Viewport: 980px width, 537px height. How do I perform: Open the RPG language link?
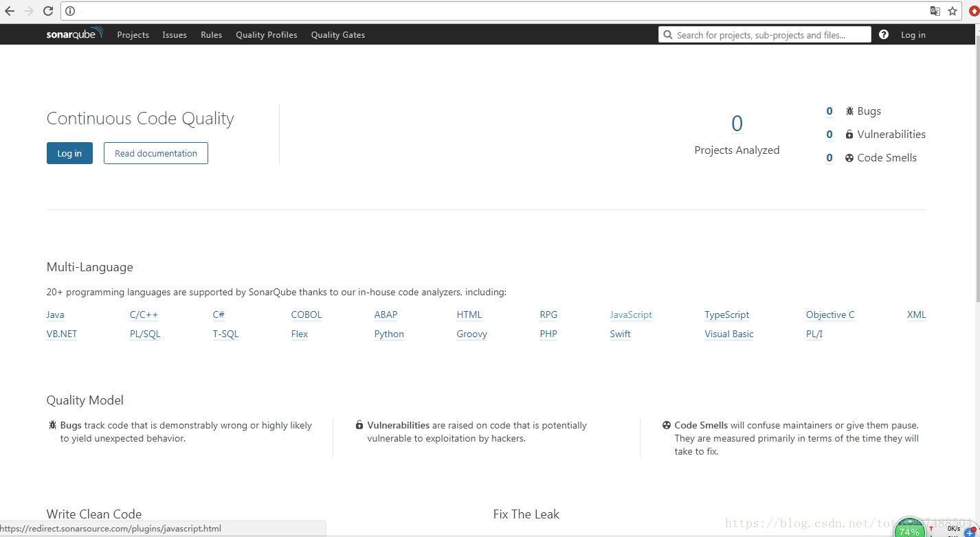tap(548, 315)
